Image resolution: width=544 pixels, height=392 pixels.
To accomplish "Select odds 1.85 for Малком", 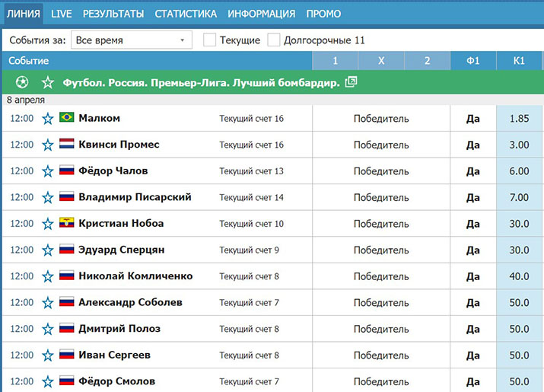I will tap(519, 119).
